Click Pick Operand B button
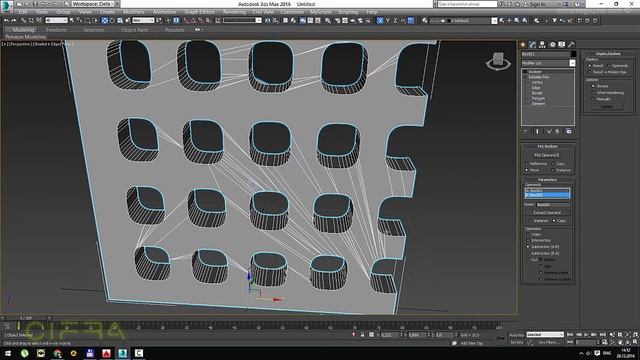Viewport: 640px width, 360px height. (547, 155)
